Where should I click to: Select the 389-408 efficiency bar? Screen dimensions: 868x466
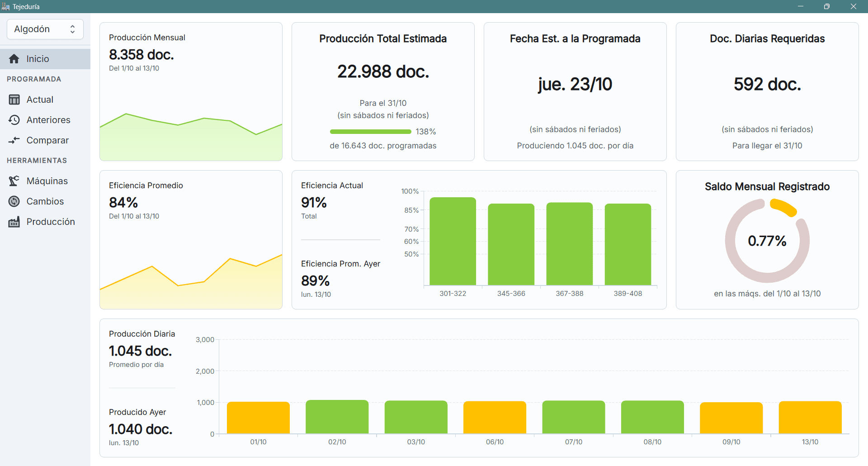pos(627,244)
